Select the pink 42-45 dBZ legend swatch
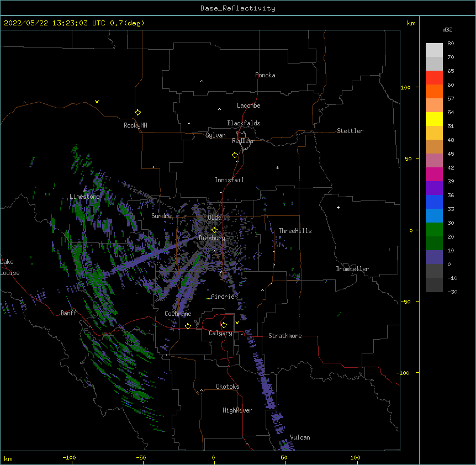476x465 pixels. (x=434, y=160)
